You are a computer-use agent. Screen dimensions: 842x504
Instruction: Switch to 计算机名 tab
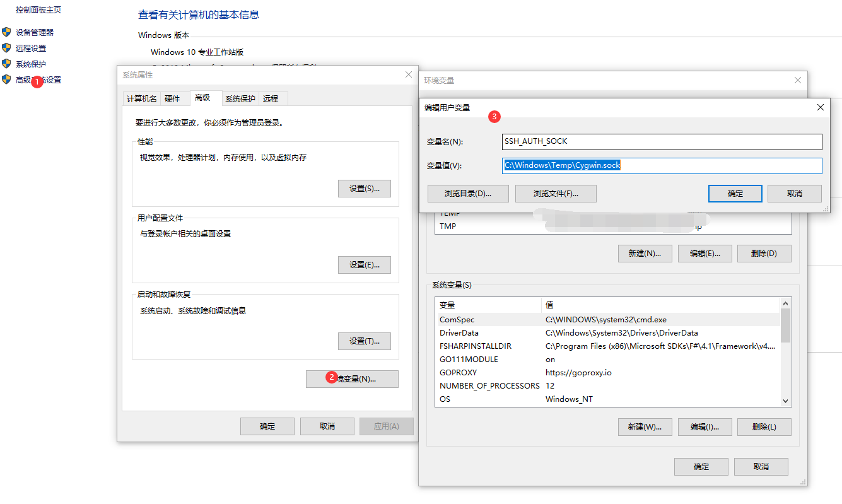tap(141, 98)
